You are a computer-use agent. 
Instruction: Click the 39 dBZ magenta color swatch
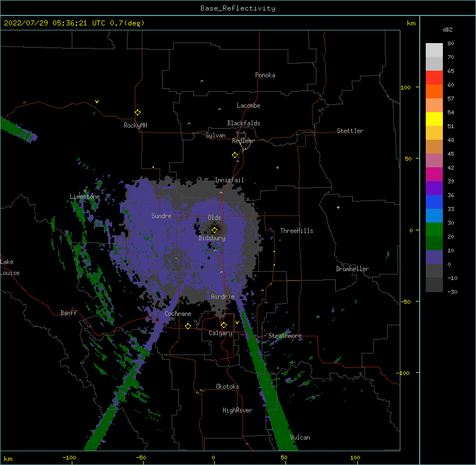click(434, 174)
